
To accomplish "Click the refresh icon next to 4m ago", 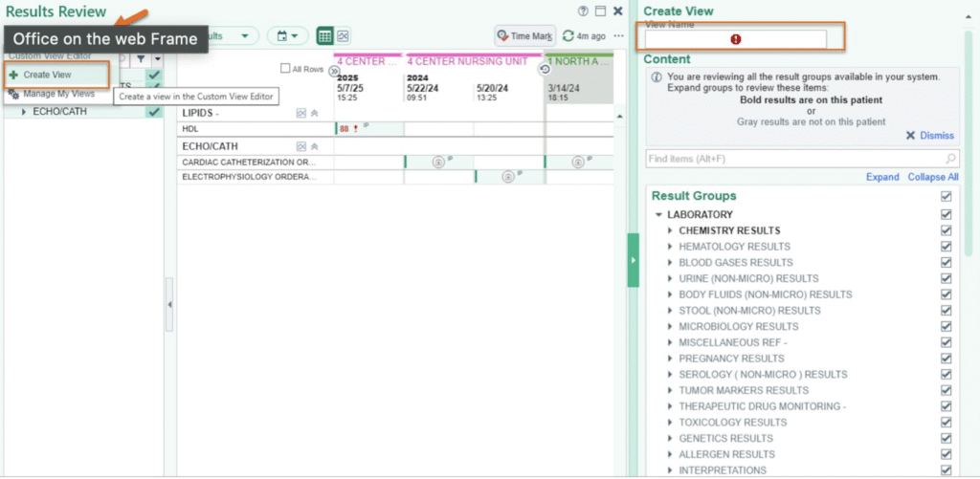I will 568,36.
